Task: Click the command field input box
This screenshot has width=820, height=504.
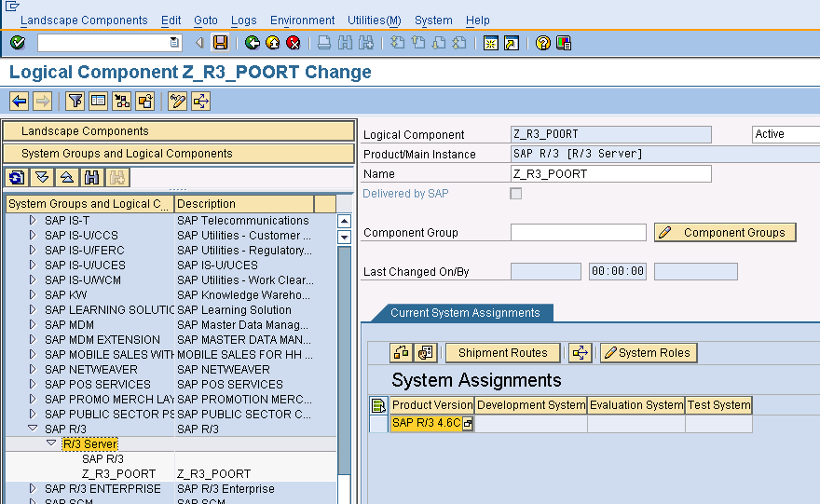Action: (x=109, y=42)
